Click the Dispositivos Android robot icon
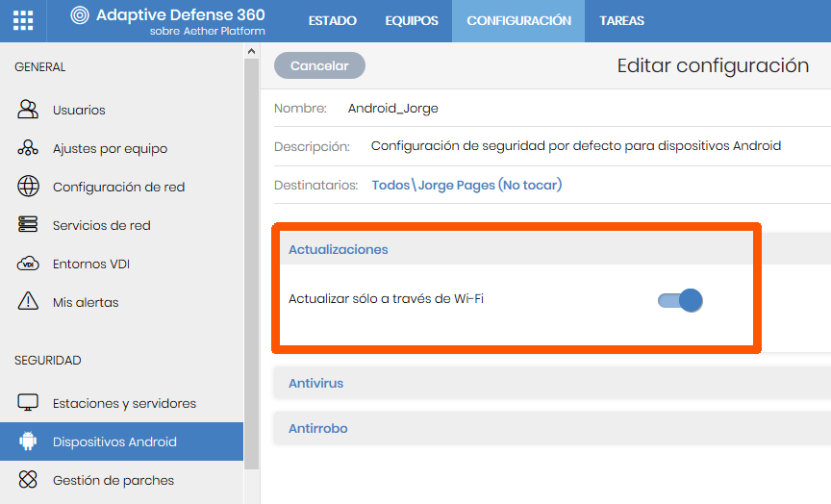Screen dimensions: 831x504 click(28, 441)
